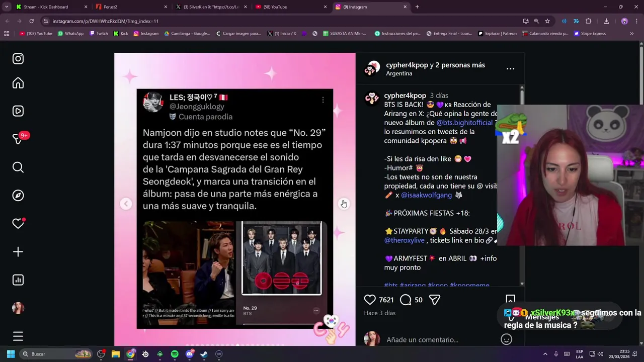644x362 pixels.
Task: Create new post with plus icon
Action: coord(18,252)
